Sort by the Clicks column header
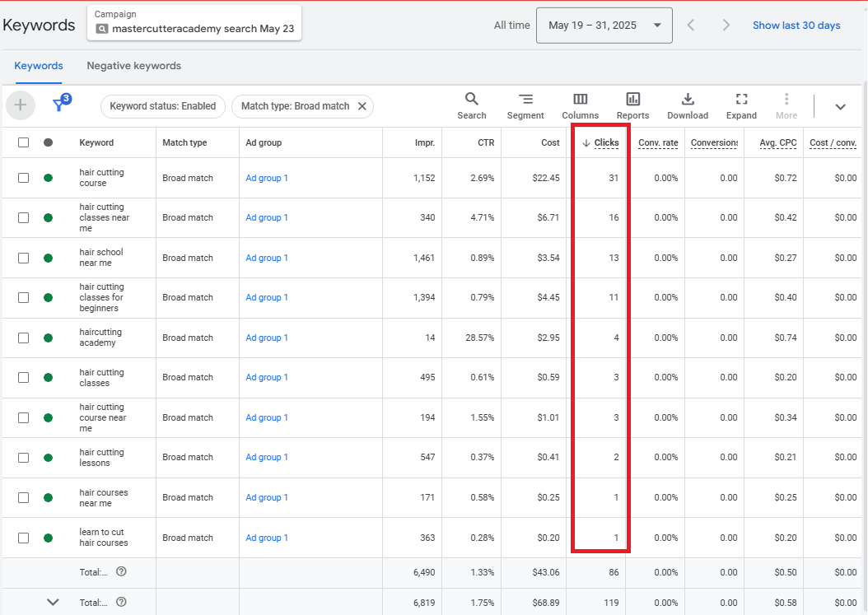The image size is (868, 615). coord(606,142)
